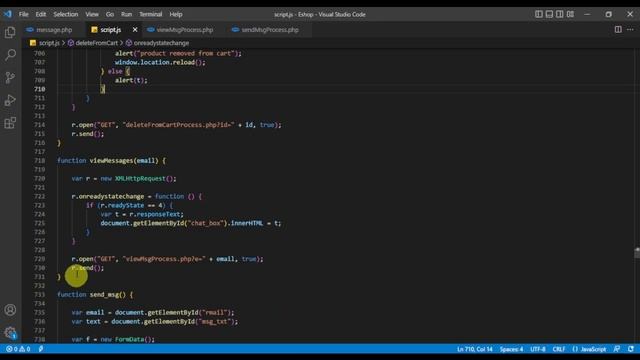Close the script.js tab

pos(135,29)
